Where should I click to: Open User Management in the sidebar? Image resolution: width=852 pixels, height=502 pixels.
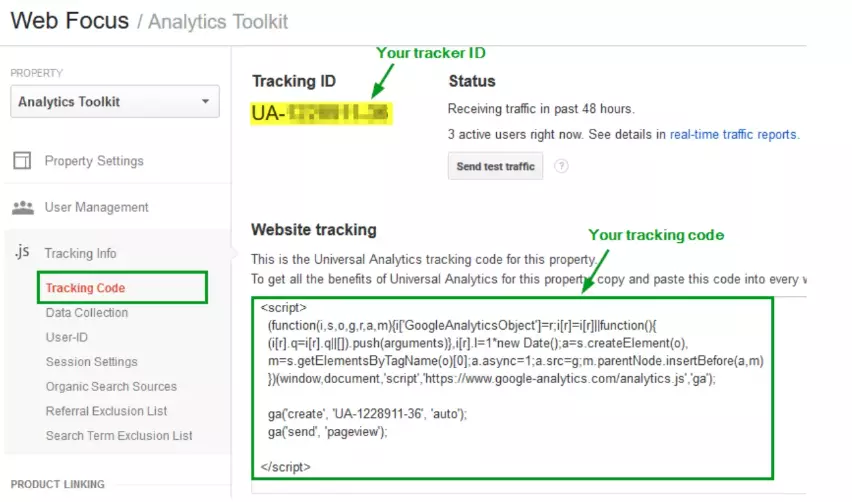[96, 207]
